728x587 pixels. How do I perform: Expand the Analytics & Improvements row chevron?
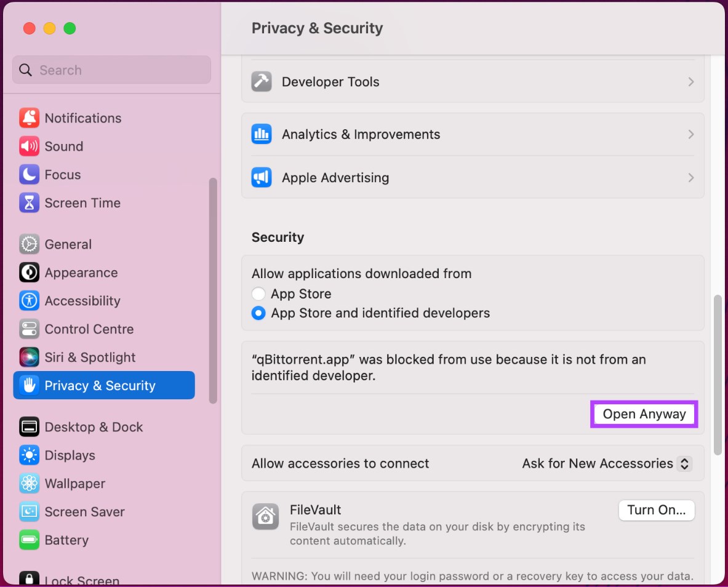pyautogui.click(x=691, y=134)
